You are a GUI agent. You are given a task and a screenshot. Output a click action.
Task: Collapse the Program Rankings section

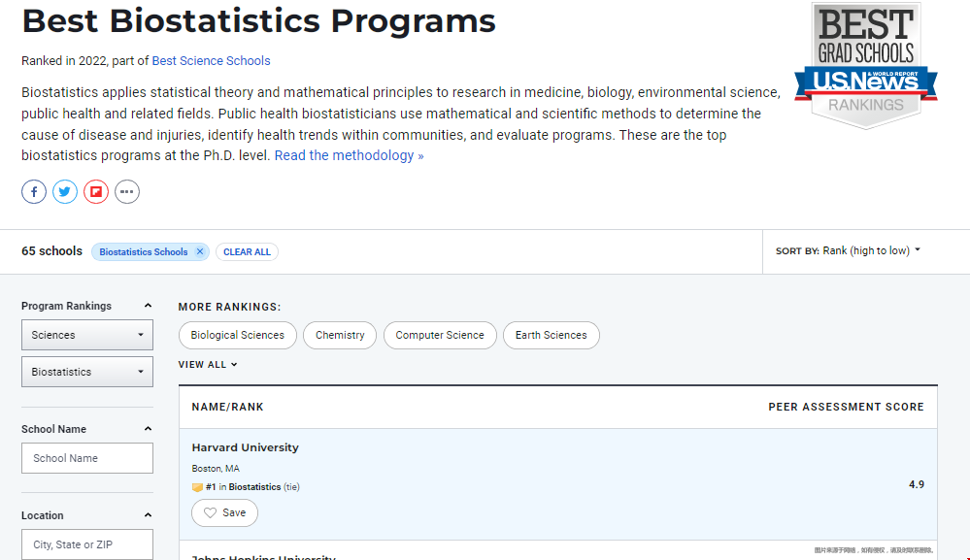148,306
